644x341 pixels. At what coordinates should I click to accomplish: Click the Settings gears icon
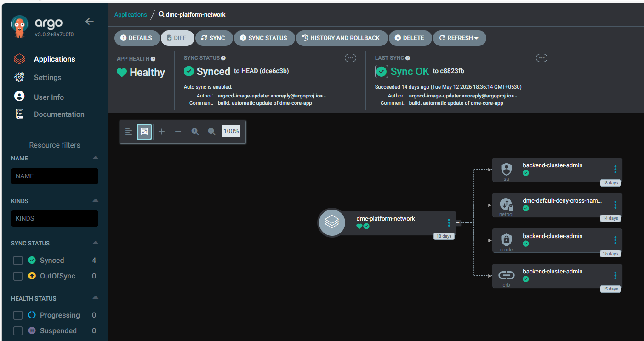click(x=19, y=77)
